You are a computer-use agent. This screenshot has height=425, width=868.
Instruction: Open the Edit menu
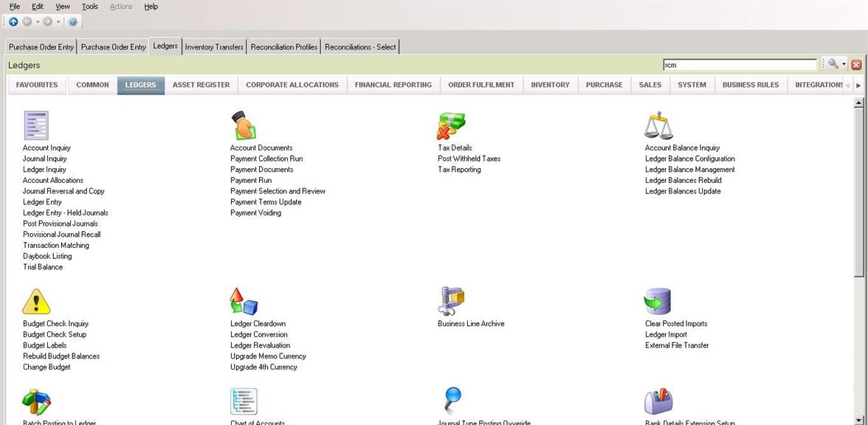point(38,7)
